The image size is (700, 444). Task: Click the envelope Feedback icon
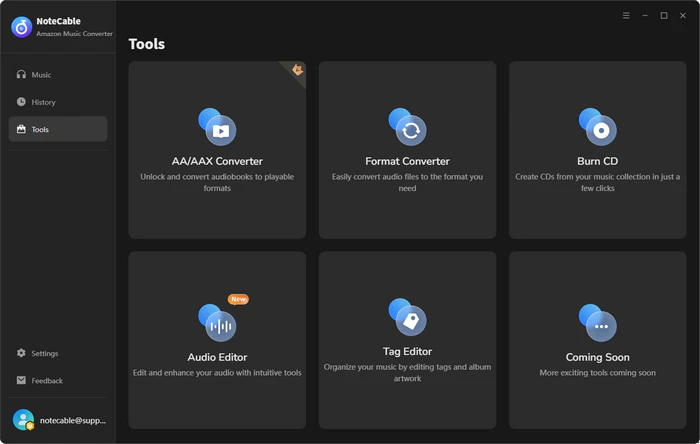[21, 380]
